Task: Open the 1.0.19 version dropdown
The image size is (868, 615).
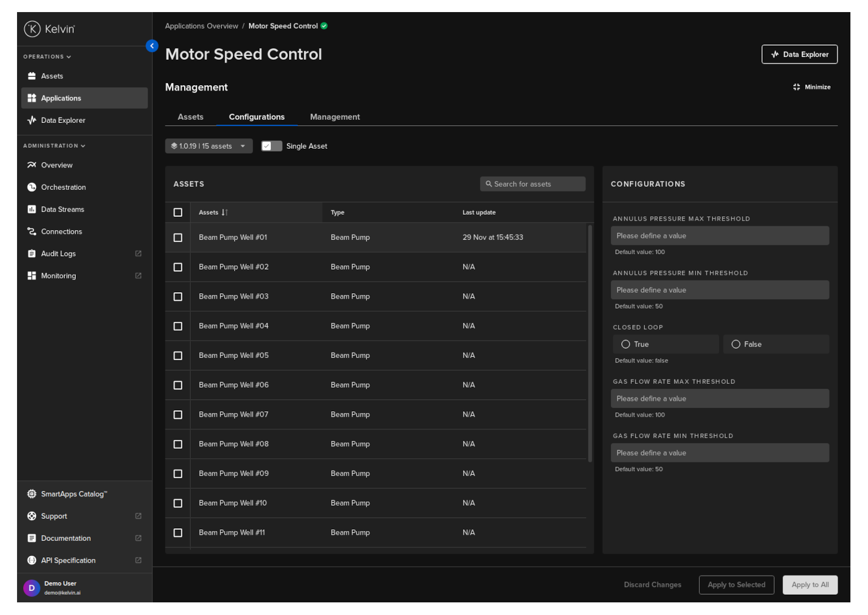Action: (x=209, y=146)
